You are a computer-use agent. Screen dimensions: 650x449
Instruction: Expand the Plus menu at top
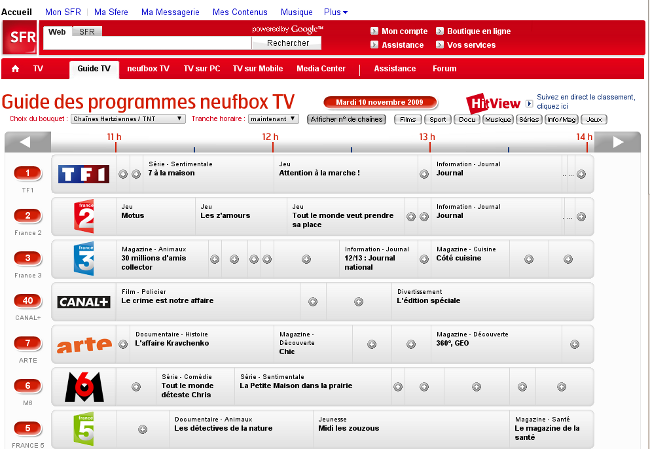click(x=336, y=11)
